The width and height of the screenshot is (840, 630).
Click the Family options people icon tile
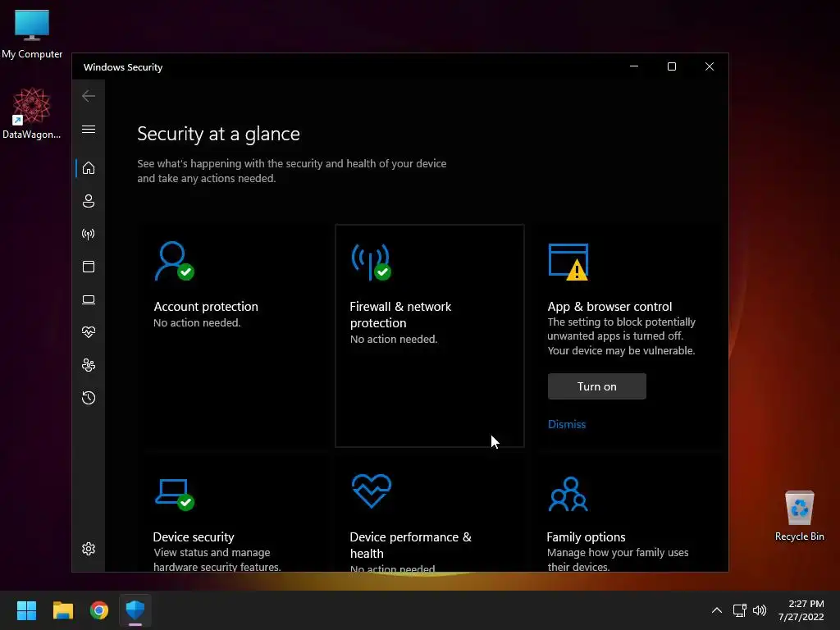point(568,494)
